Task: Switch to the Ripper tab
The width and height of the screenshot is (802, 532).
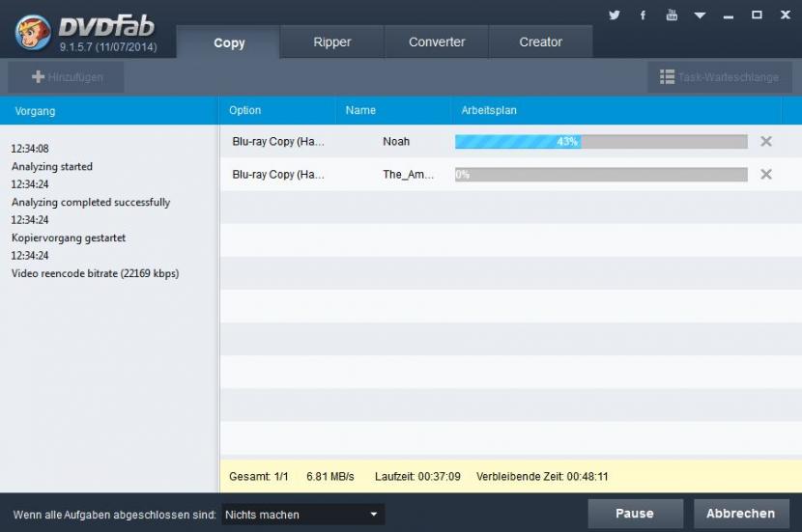Action: 332,42
